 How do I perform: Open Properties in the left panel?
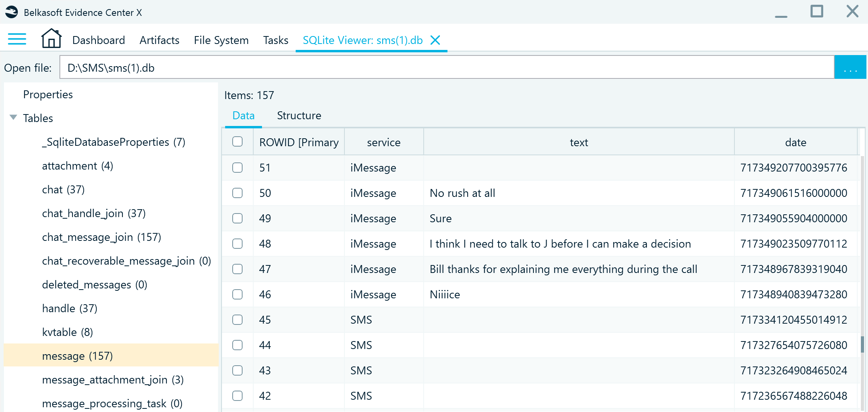click(x=48, y=94)
